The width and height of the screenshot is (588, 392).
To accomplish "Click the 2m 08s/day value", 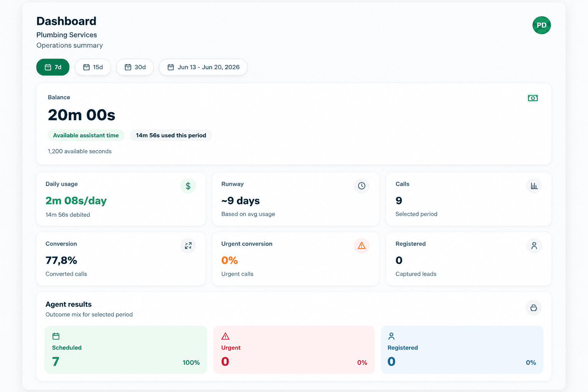I will (76, 201).
